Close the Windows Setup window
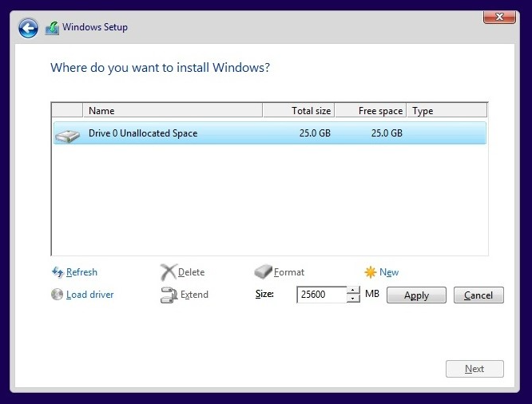This screenshot has width=532, height=404. (499, 17)
